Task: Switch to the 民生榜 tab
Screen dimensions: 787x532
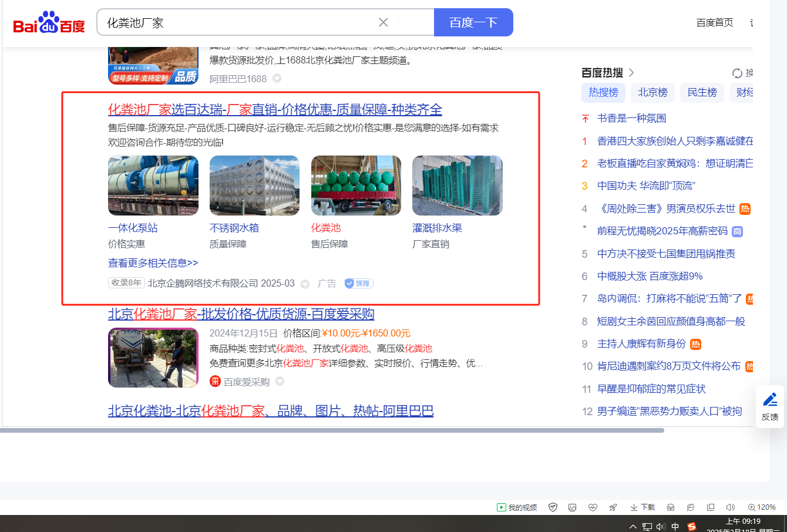Action: pos(702,92)
